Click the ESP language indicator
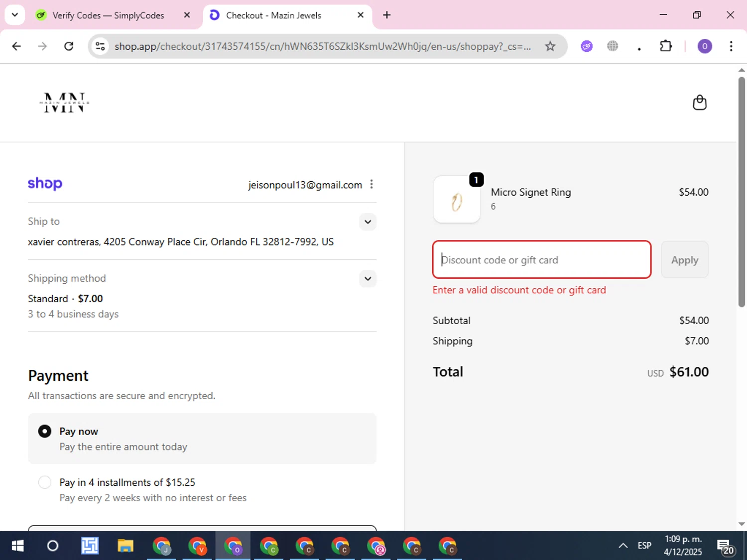This screenshot has height=560, width=747. point(644,546)
